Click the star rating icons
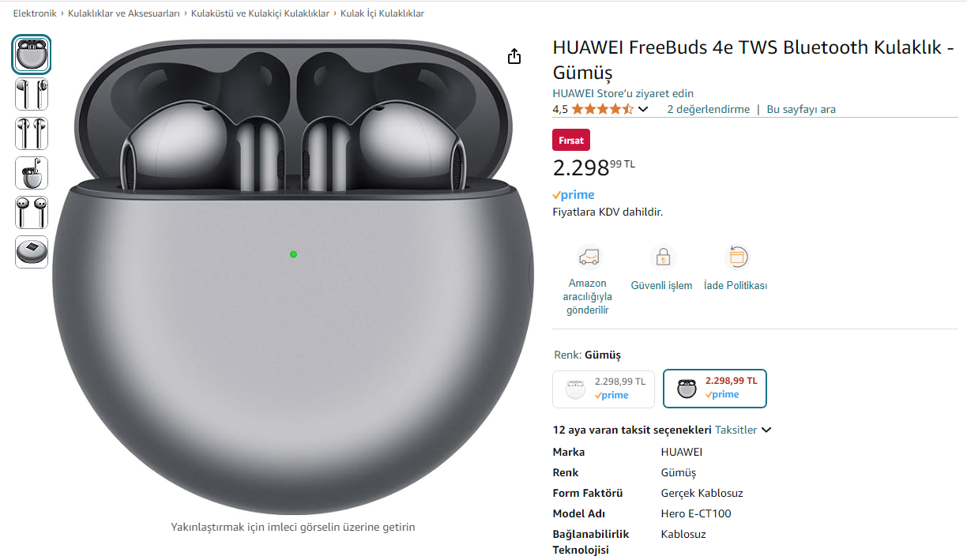Viewport: 967px width, 560px height. [602, 109]
